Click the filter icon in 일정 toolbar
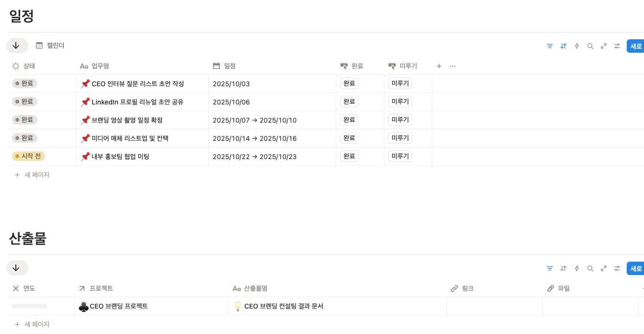 550,46
